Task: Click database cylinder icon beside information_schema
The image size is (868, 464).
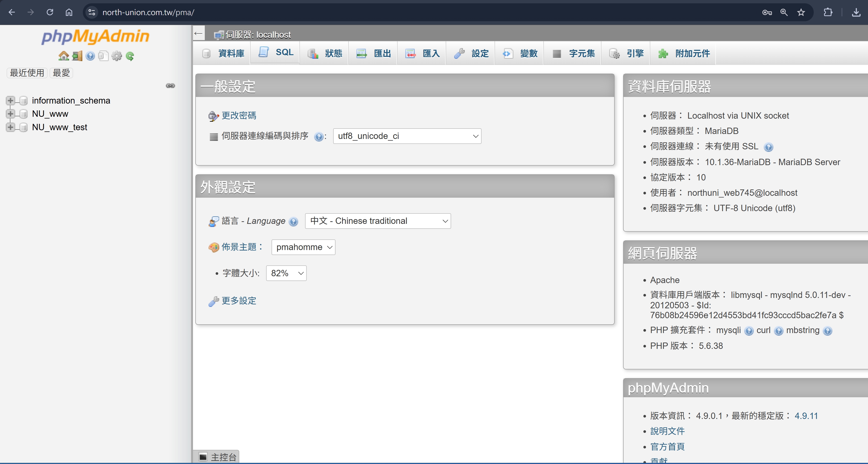Action: pos(24,100)
